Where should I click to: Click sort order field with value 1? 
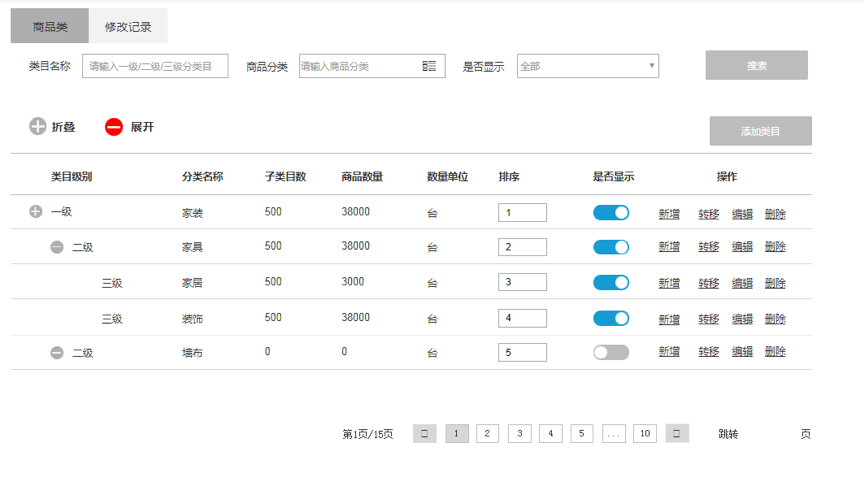tap(522, 213)
